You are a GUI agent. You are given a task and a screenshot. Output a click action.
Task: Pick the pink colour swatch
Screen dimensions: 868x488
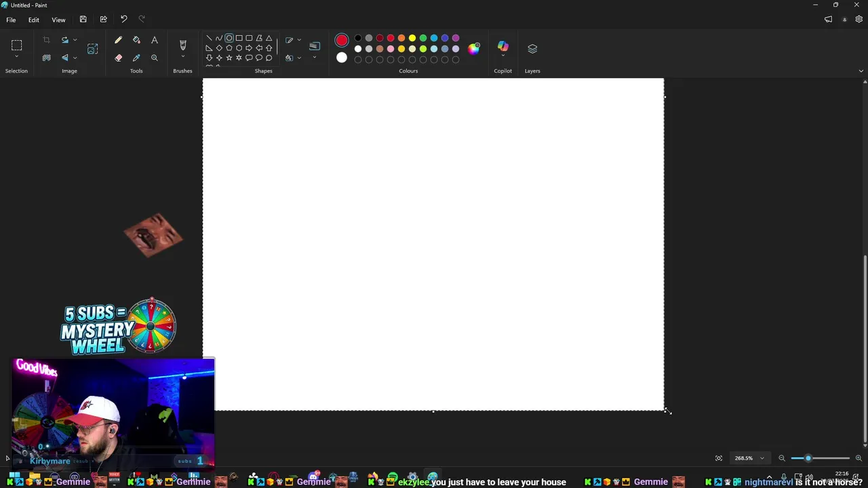tap(391, 49)
